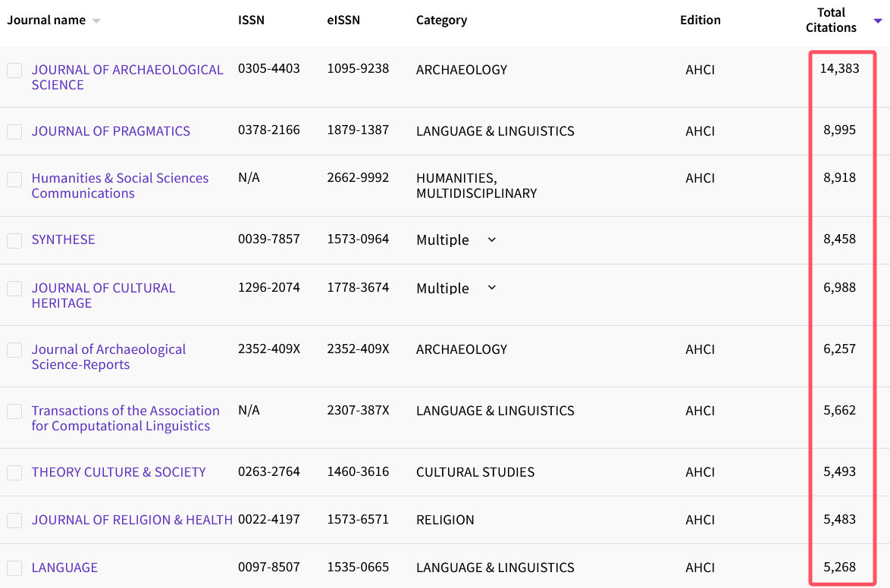This screenshot has height=588, width=890.
Task: Toggle checkbox for Theory Culture & Society
Action: pyautogui.click(x=14, y=473)
